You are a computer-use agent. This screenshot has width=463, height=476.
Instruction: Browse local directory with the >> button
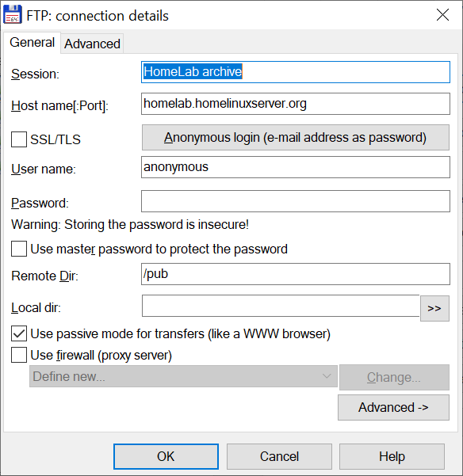pos(434,308)
